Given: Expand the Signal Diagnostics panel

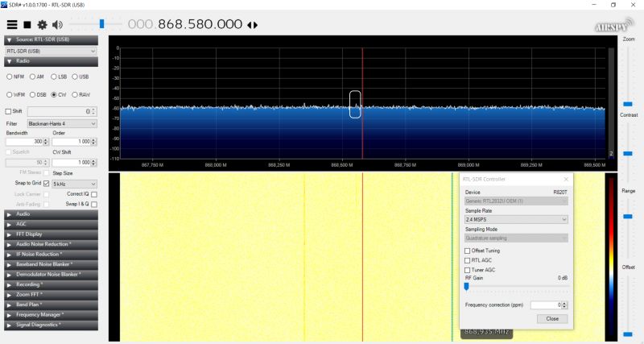Looking at the screenshot, I should [51, 325].
